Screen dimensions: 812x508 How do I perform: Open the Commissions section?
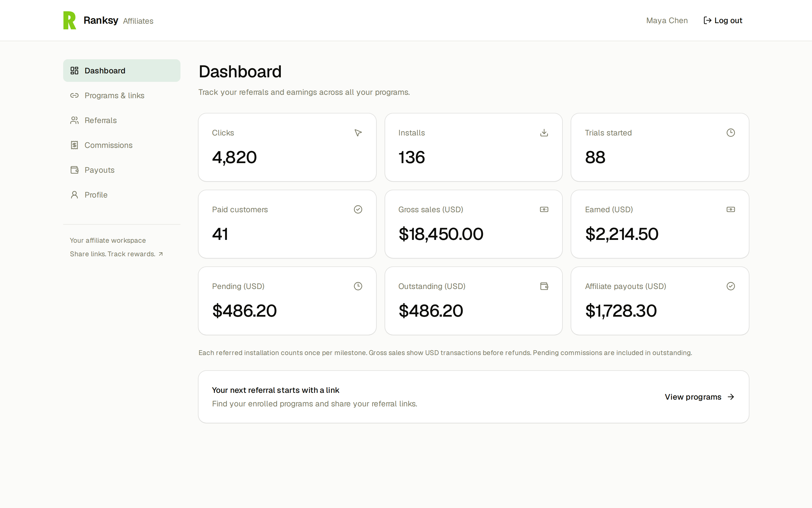(x=122, y=145)
